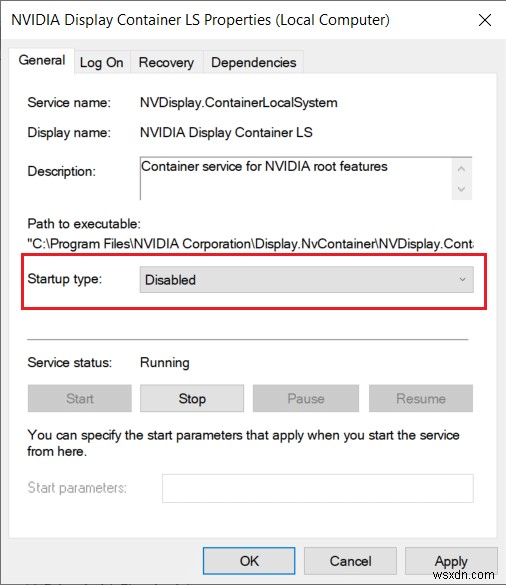Click the Start service button
The image size is (506, 585).
pos(80,398)
